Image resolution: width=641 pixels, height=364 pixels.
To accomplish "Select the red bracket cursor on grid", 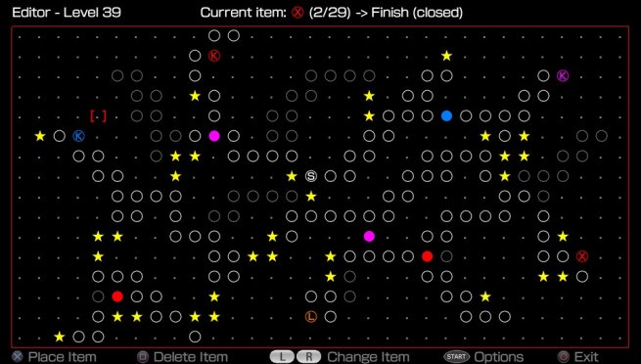I will point(98,116).
